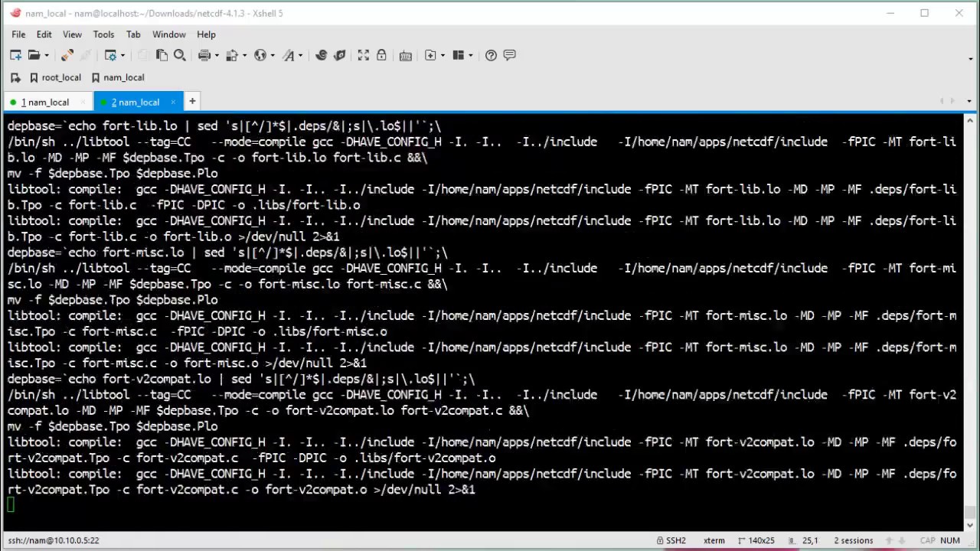980x551 pixels.
Task: Click the terminal scrollbar up arrow
Action: coord(970,121)
